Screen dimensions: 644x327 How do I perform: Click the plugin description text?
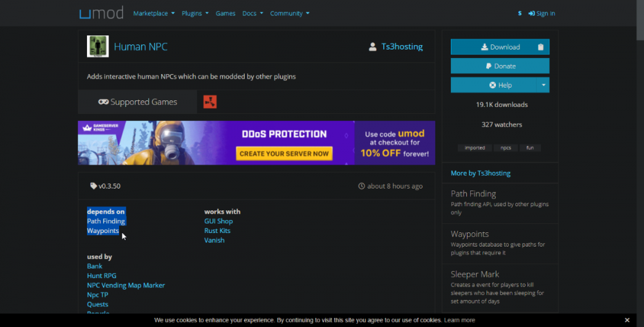pos(191,77)
